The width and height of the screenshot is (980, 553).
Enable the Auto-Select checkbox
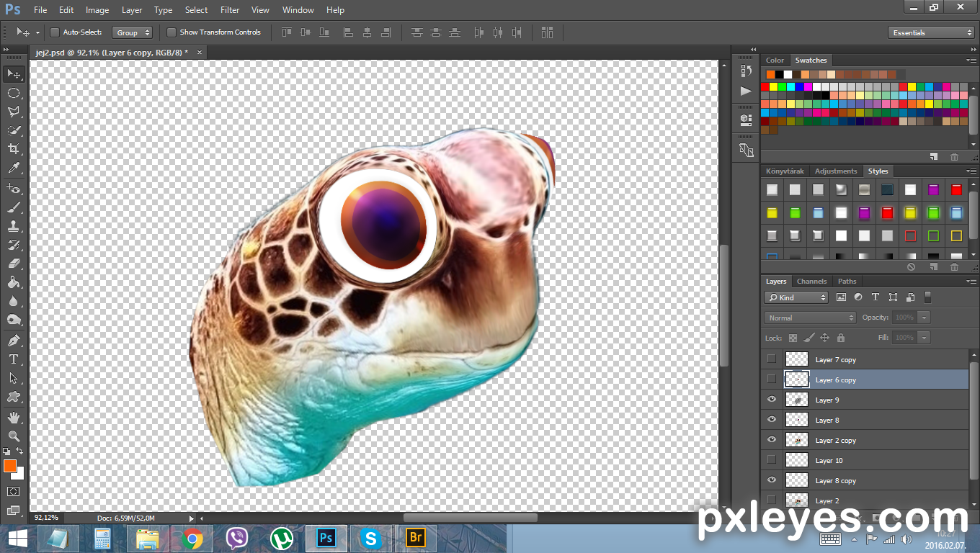55,32
